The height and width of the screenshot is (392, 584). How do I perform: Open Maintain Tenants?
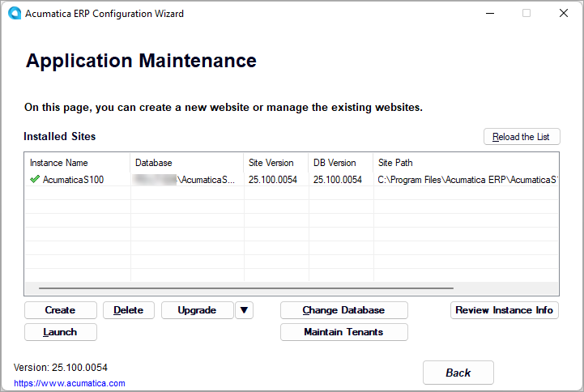coord(343,332)
